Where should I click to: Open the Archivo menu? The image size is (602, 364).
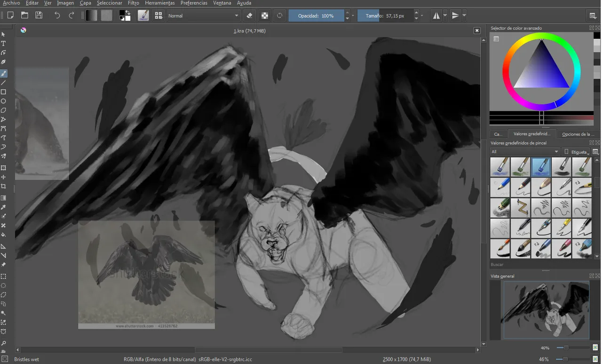point(11,3)
